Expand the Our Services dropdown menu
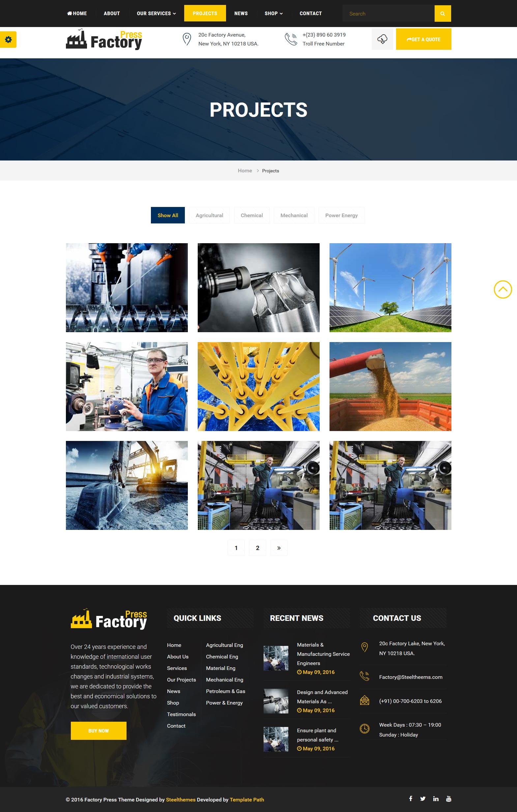 tap(156, 14)
